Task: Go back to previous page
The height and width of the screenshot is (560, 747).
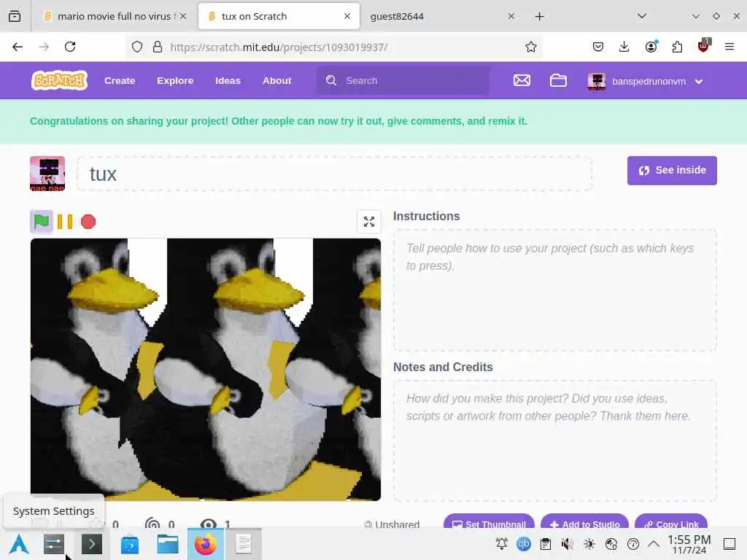Action: [x=18, y=47]
